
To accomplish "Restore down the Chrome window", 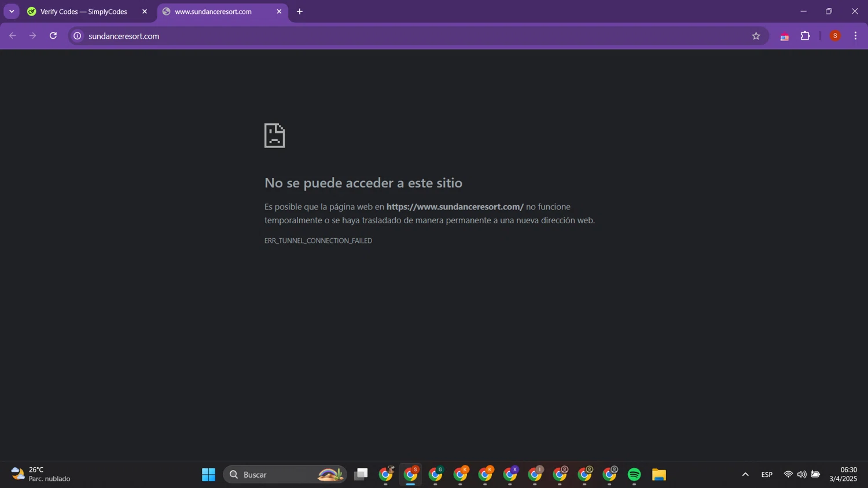I will click(829, 12).
